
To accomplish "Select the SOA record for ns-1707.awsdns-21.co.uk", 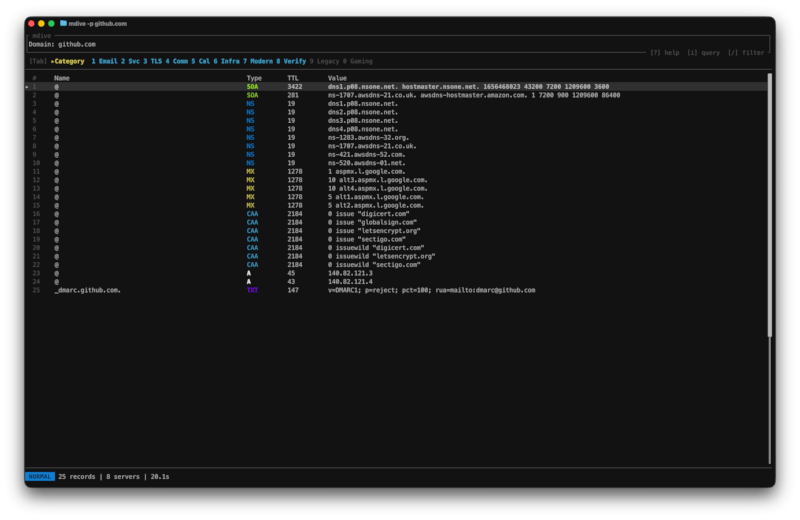I will pos(396,95).
